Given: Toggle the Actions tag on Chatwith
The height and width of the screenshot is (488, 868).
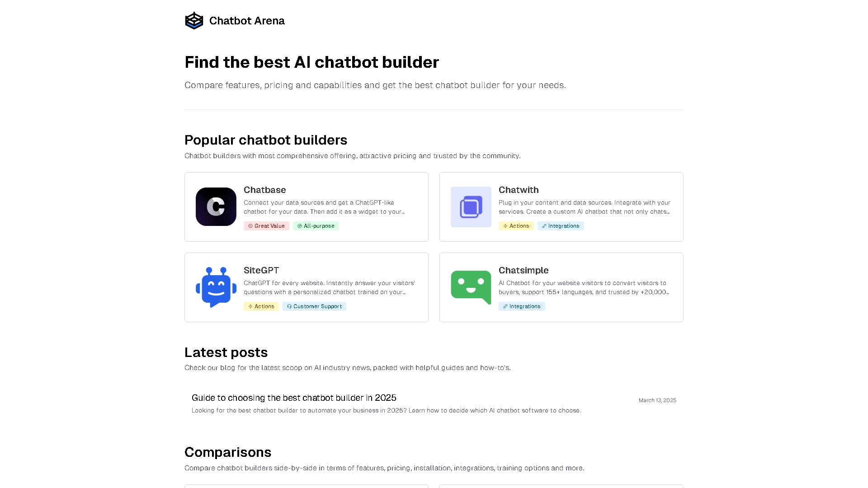Looking at the screenshot, I should pyautogui.click(x=516, y=225).
